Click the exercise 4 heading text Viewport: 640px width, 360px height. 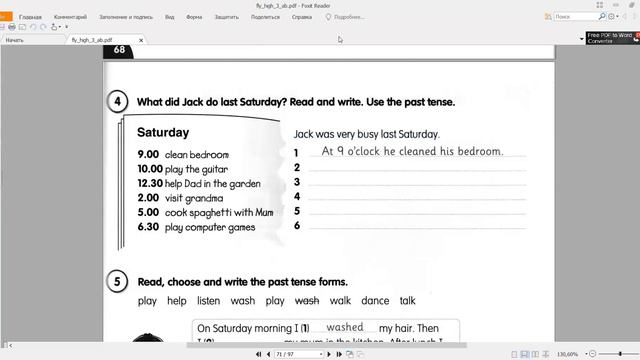296,102
